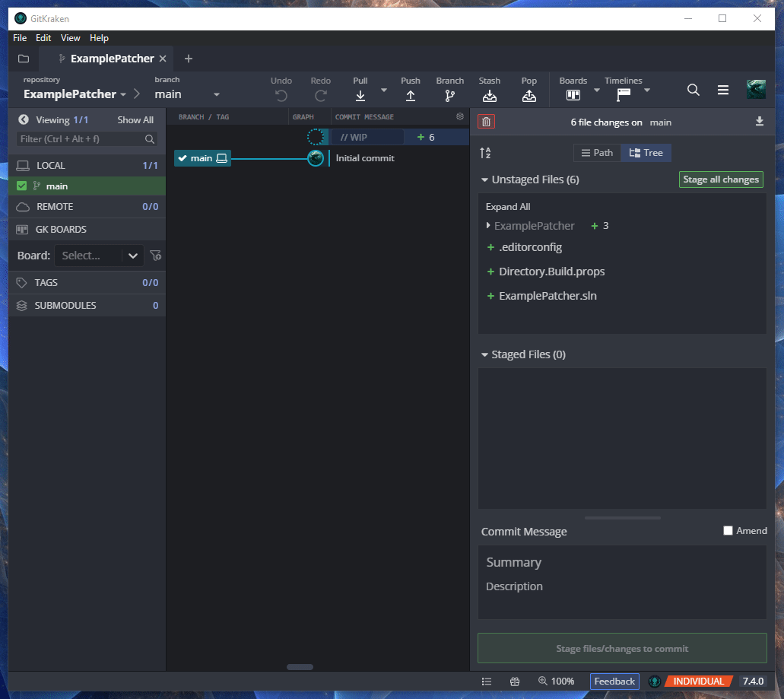The width and height of the screenshot is (784, 699).
Task: Focus the Filter branches input field
Action: pos(87,139)
